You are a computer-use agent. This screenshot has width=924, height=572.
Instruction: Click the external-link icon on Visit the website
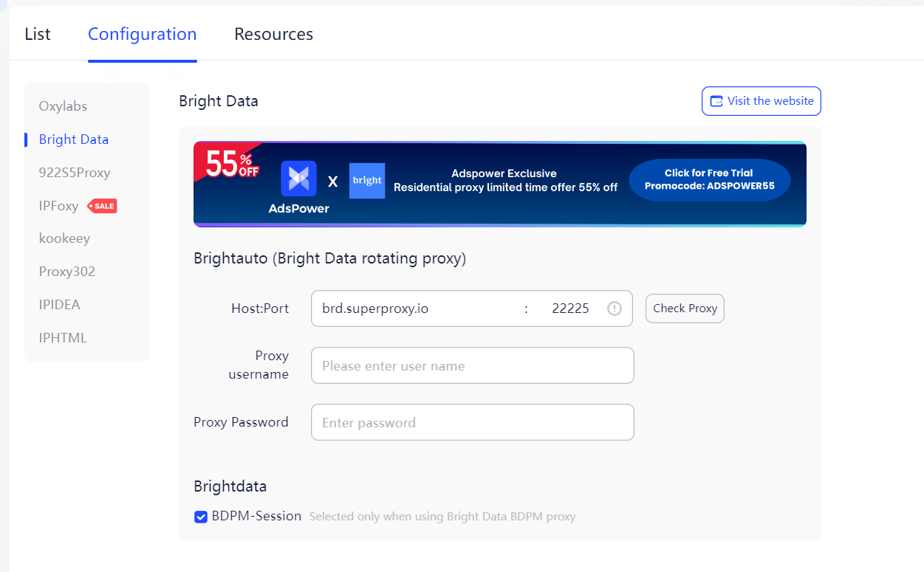[x=716, y=100]
